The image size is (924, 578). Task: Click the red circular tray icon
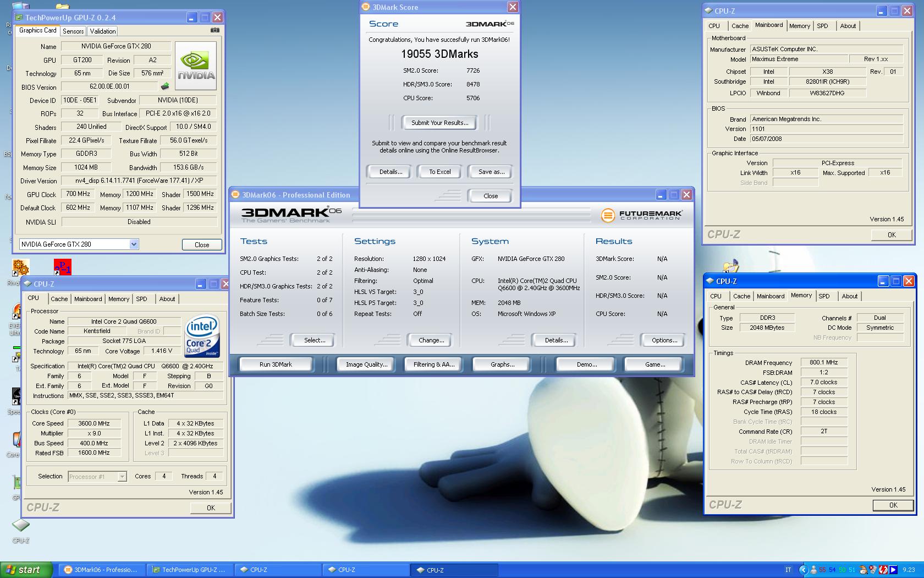(x=883, y=570)
